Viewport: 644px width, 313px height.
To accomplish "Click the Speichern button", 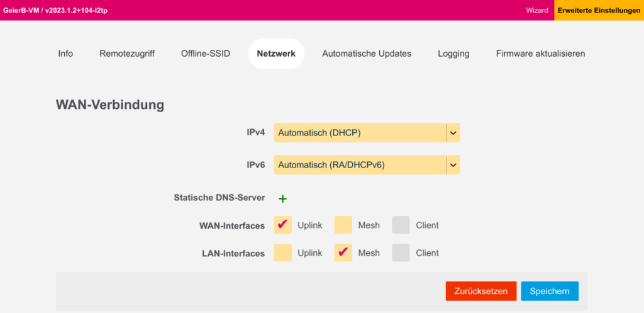I will coord(550,291).
